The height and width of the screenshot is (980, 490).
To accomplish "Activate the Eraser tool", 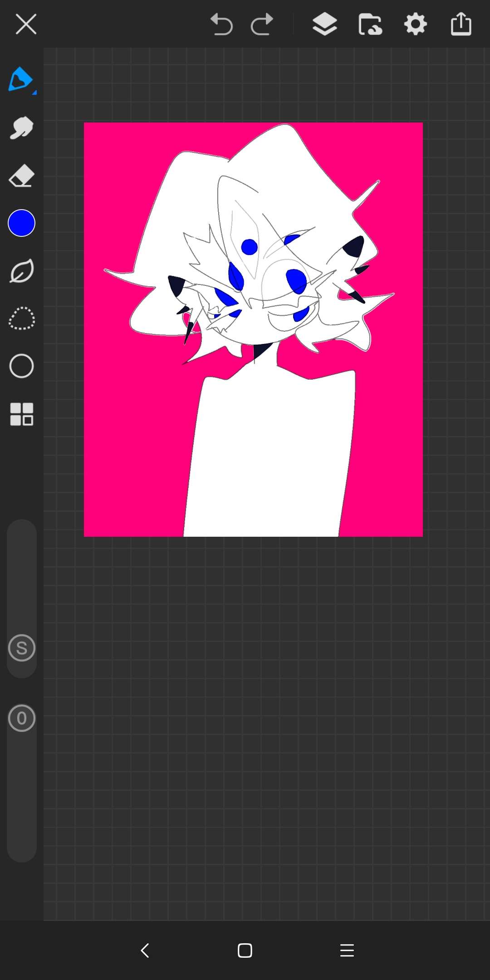I will click(21, 176).
